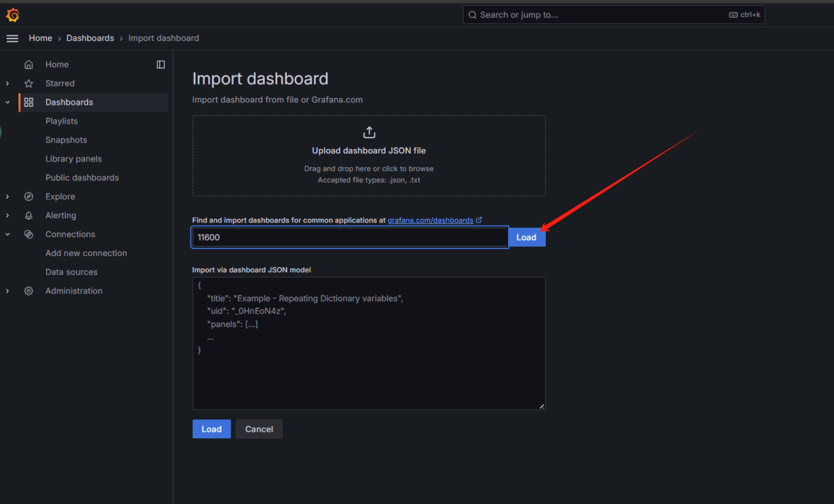Viewport: 834px width, 504px height.
Task: Click the dock menu icon beside Home
Action: pyautogui.click(x=160, y=64)
